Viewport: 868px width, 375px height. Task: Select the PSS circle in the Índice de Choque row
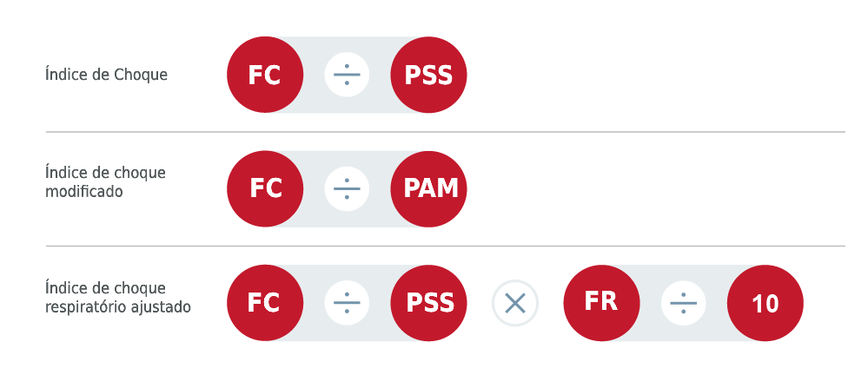click(429, 75)
